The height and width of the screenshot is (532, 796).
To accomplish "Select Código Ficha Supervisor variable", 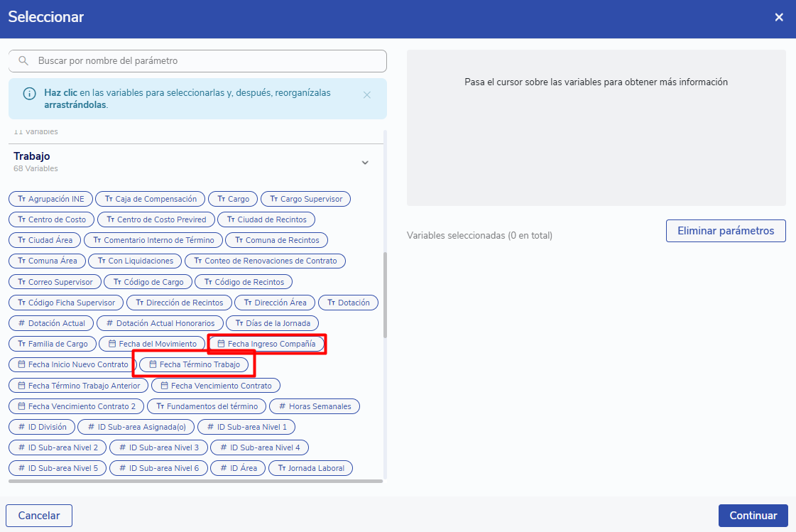I will tap(66, 303).
